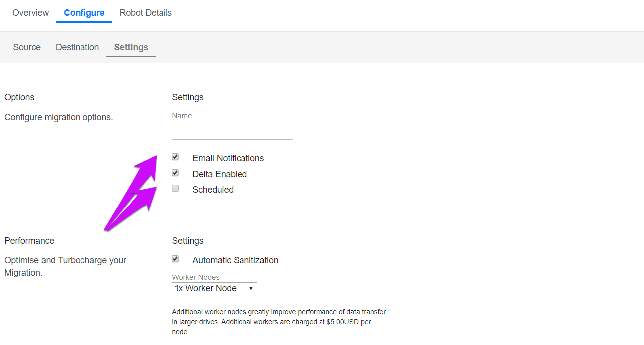Image resolution: width=644 pixels, height=345 pixels.
Task: Click the purple double-arrow annotation
Action: pyautogui.click(x=131, y=194)
